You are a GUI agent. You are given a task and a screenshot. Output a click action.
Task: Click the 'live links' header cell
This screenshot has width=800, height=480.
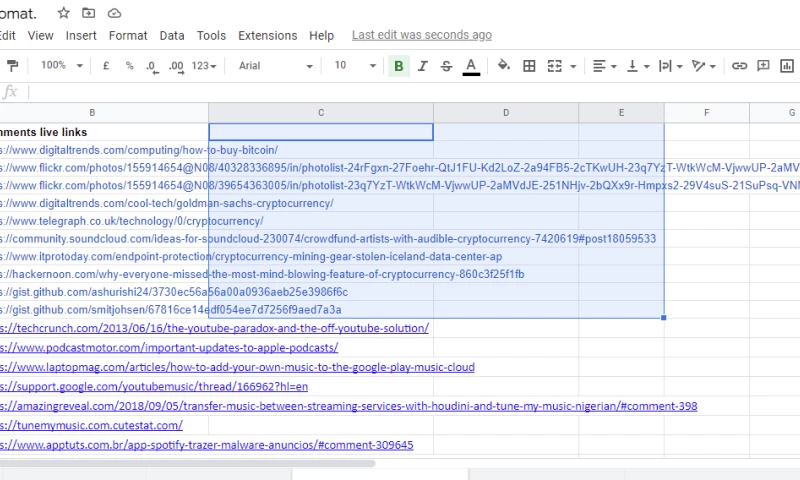coord(104,132)
